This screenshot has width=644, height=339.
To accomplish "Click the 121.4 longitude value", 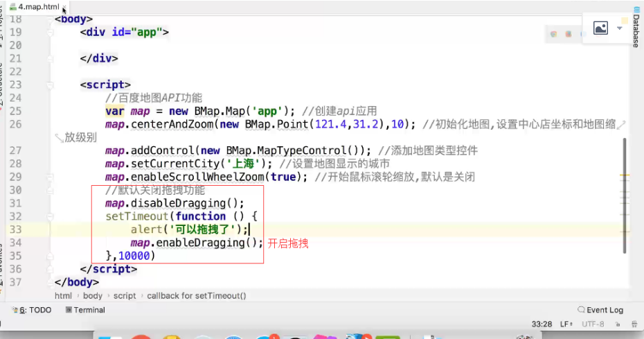I will click(330, 124).
